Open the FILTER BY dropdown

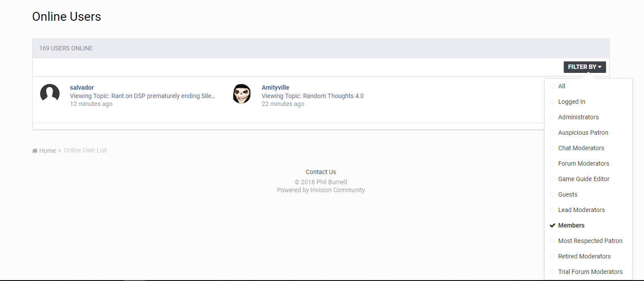[x=584, y=67]
